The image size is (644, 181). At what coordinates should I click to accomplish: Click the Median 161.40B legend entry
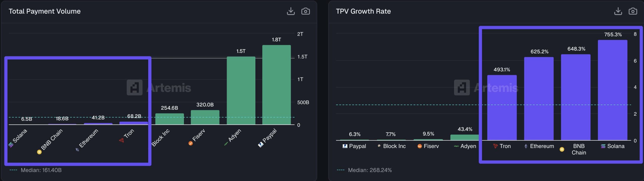[x=35, y=170]
